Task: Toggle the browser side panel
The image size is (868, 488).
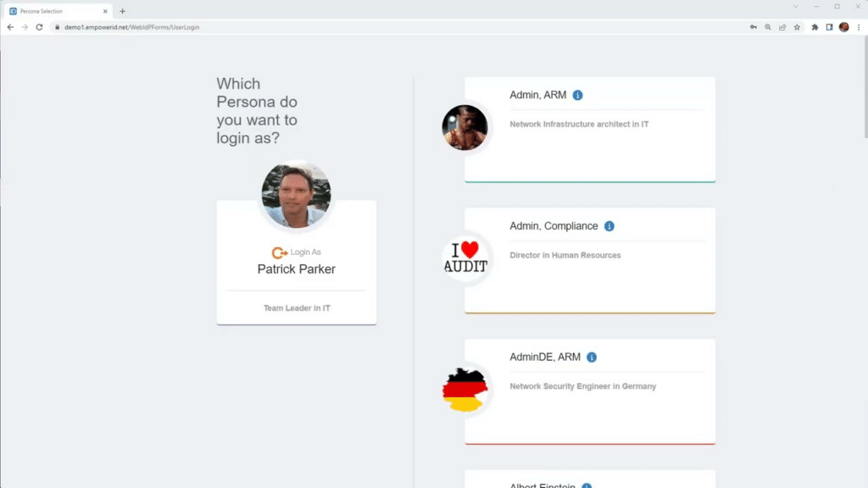Action: tap(829, 27)
